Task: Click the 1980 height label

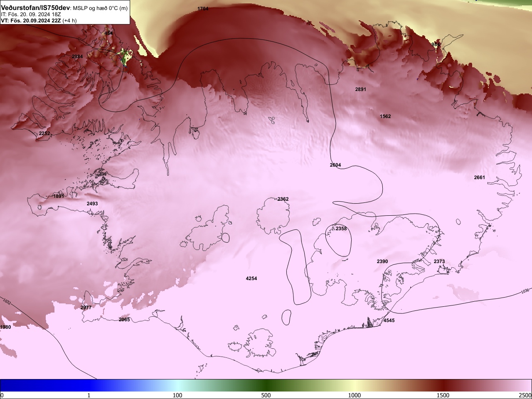Action: click(x=5, y=327)
